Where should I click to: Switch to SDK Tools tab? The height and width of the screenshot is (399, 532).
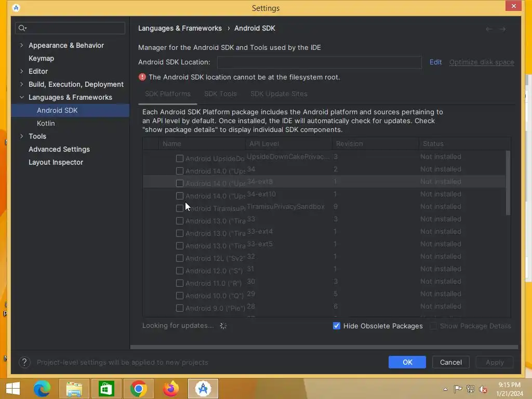point(220,94)
